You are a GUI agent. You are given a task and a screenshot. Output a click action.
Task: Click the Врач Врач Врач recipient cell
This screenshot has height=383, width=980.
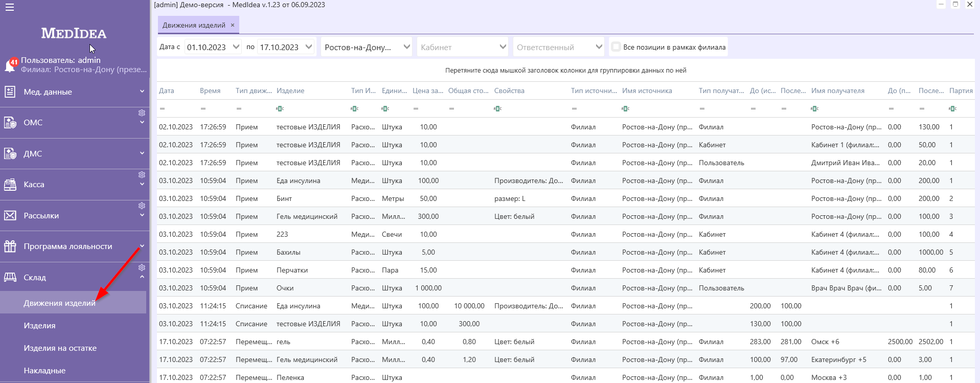(846, 288)
